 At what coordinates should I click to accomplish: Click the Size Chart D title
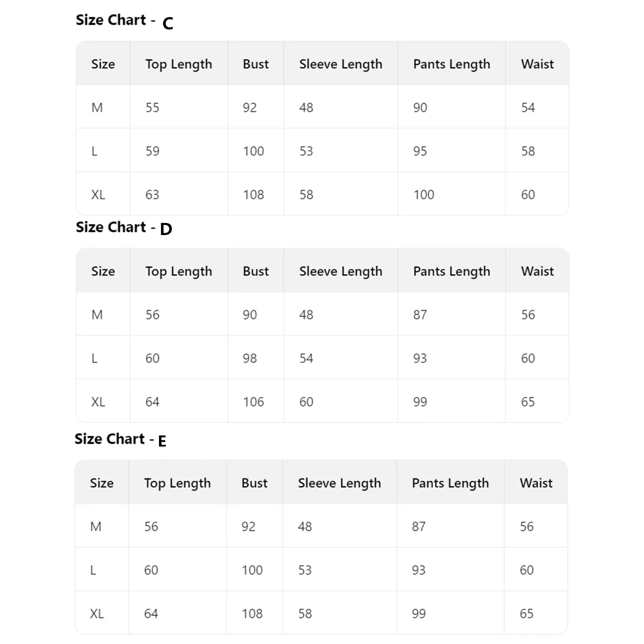click(124, 228)
